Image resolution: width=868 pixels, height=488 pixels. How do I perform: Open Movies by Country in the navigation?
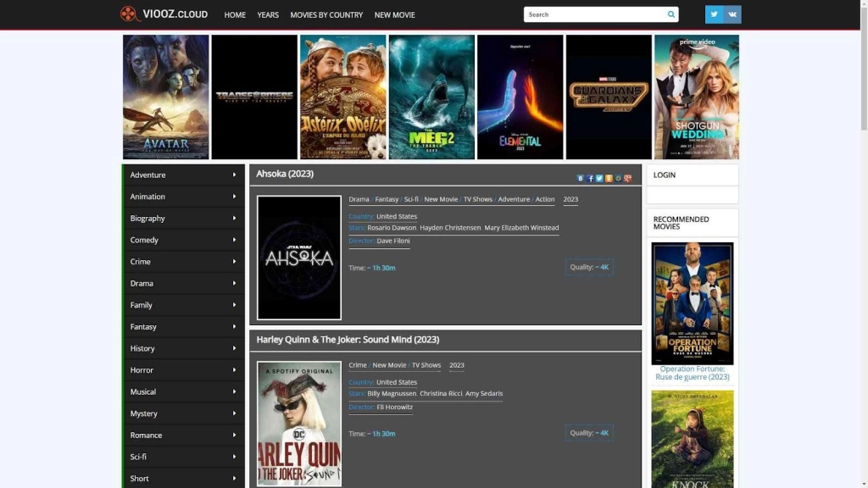(x=326, y=15)
